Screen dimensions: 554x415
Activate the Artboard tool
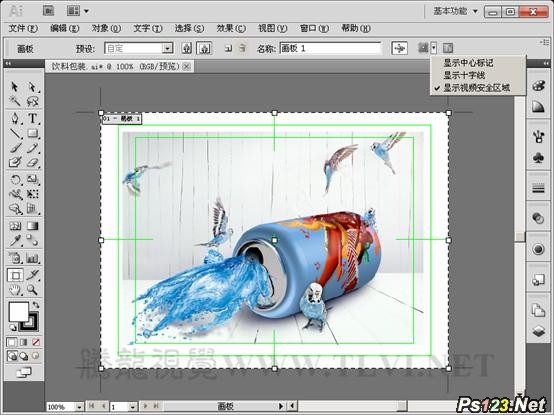pos(15,275)
